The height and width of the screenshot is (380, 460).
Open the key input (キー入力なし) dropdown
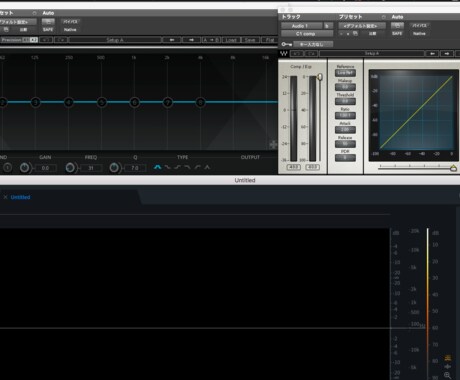(x=313, y=44)
